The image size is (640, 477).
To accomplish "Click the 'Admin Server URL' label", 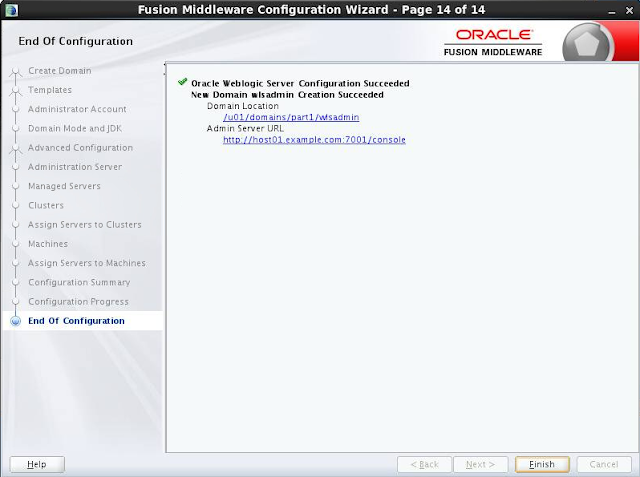I will click(245, 128).
